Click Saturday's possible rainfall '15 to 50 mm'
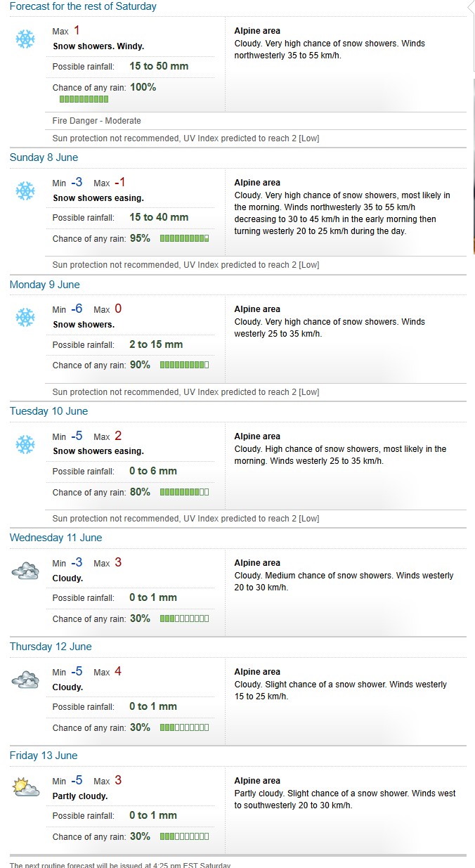Screen dimensions: 475x868 [x=159, y=66]
